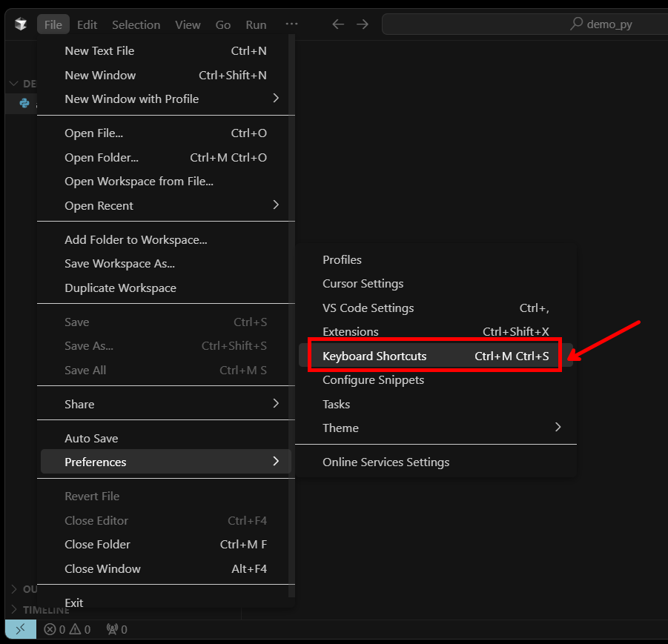The height and width of the screenshot is (644, 668).
Task: Open the View menu
Action: point(188,24)
